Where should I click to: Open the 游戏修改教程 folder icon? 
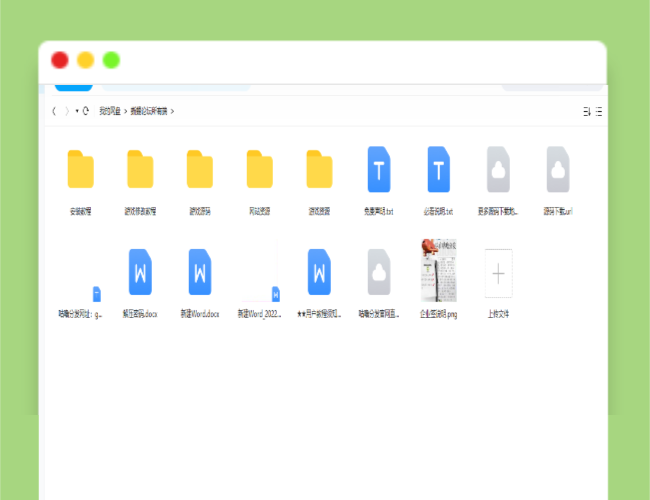pos(140,169)
